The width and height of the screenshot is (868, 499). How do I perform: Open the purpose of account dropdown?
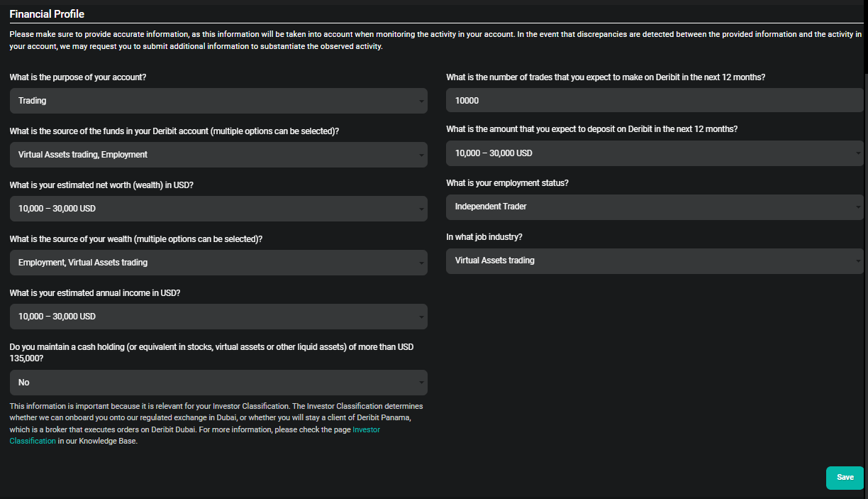pyautogui.click(x=218, y=100)
